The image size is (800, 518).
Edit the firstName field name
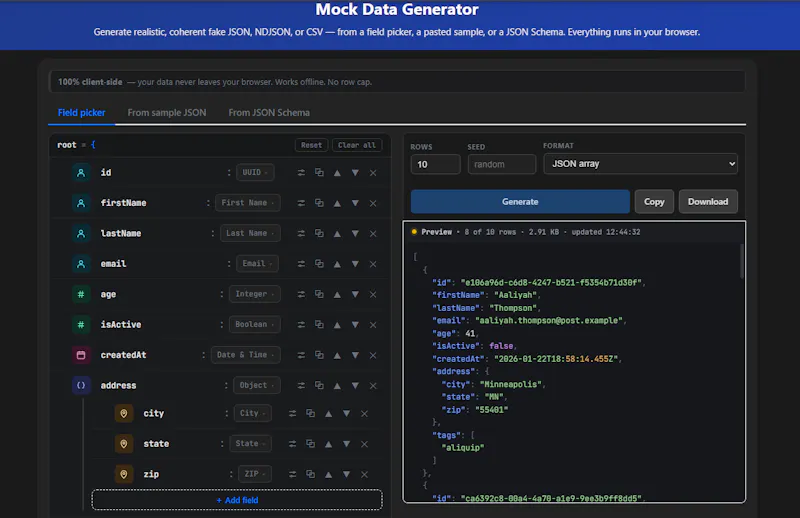[123, 203]
